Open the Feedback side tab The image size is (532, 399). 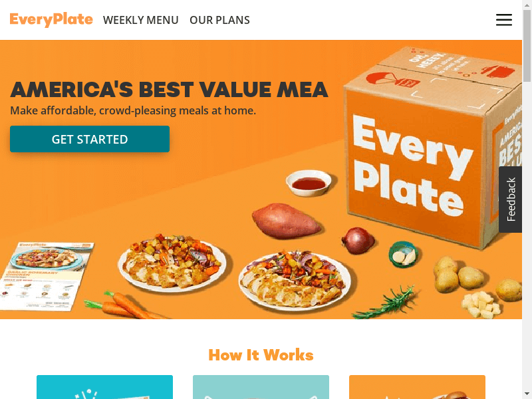coord(511,199)
